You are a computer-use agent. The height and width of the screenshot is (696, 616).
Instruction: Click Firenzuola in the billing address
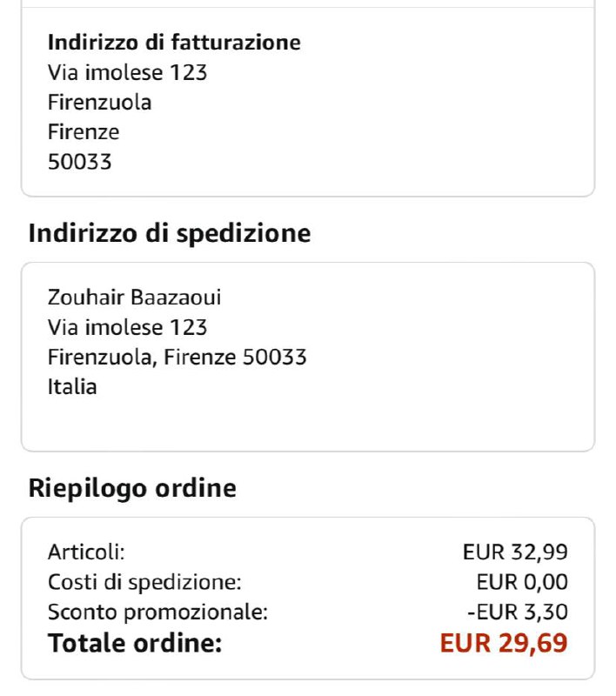[x=99, y=102]
